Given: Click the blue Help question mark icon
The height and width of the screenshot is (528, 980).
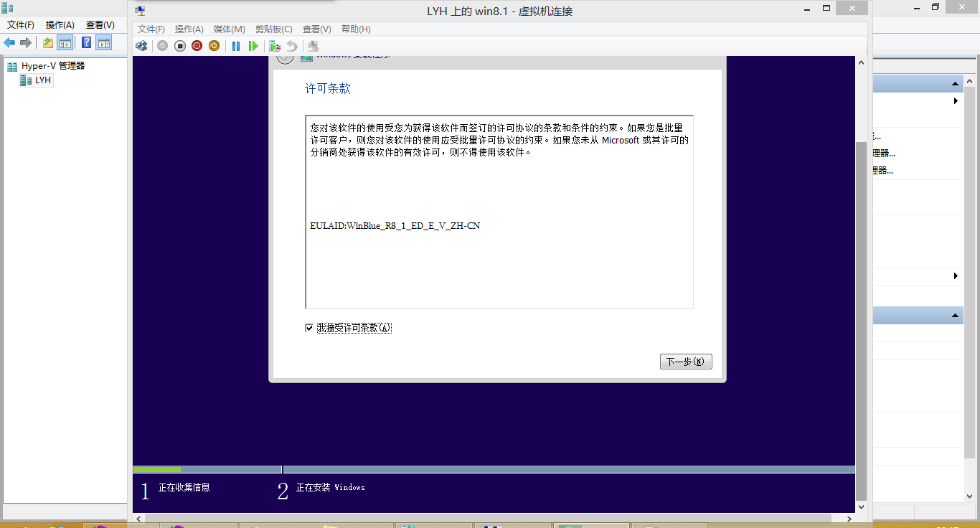Looking at the screenshot, I should click(87, 43).
